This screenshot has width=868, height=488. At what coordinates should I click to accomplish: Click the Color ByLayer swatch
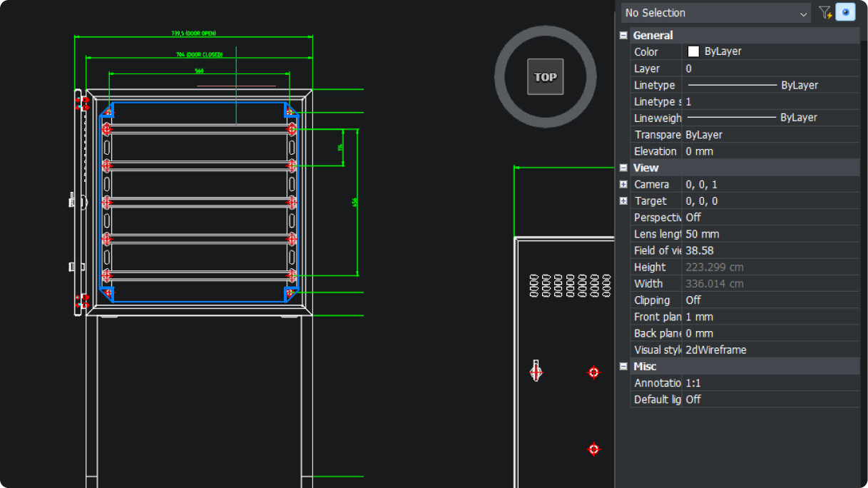[x=692, y=51]
